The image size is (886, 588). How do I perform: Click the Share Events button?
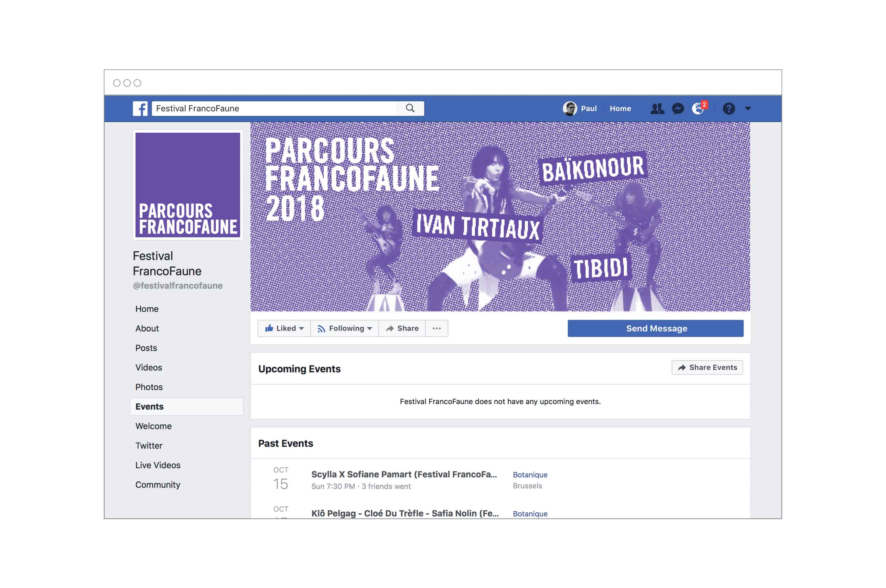[x=707, y=368]
